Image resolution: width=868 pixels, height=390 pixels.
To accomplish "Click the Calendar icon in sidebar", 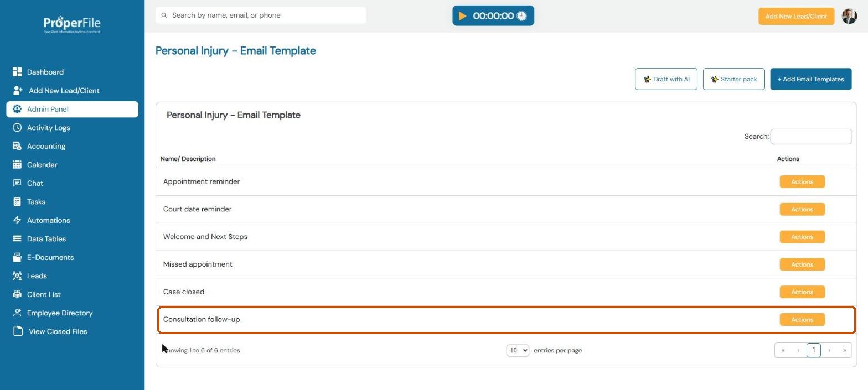I will tap(17, 164).
